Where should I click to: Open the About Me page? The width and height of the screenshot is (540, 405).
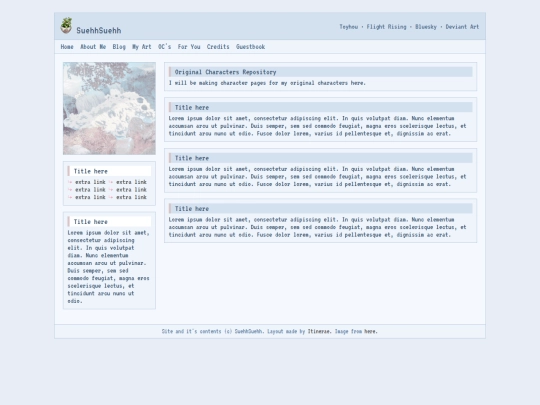coord(93,47)
